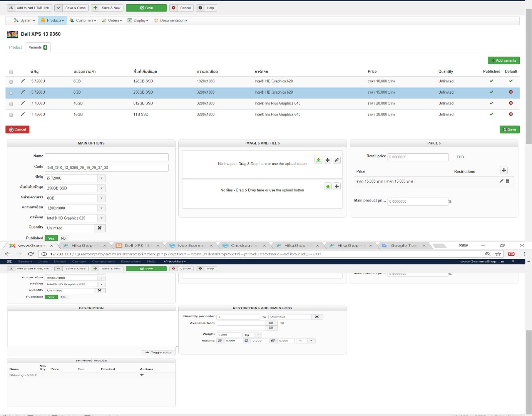Click the image link chain icon
Screen dimensions: 532x416
[x=337, y=160]
